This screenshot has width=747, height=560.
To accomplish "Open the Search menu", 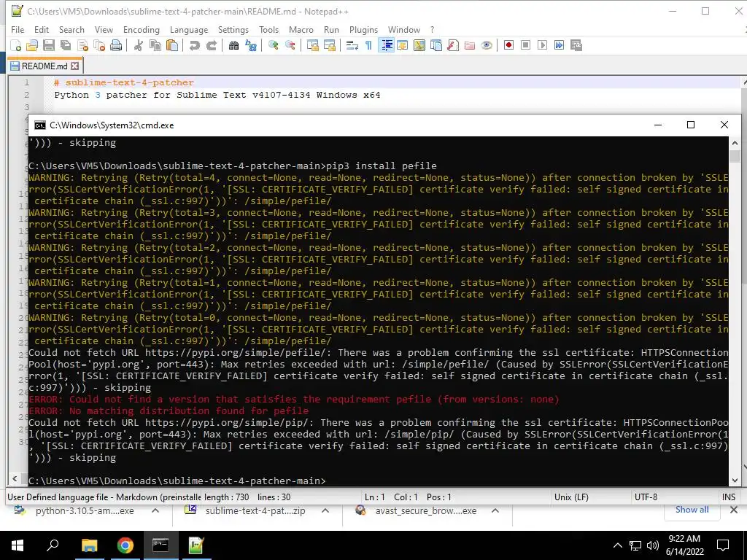I will click(x=71, y=29).
